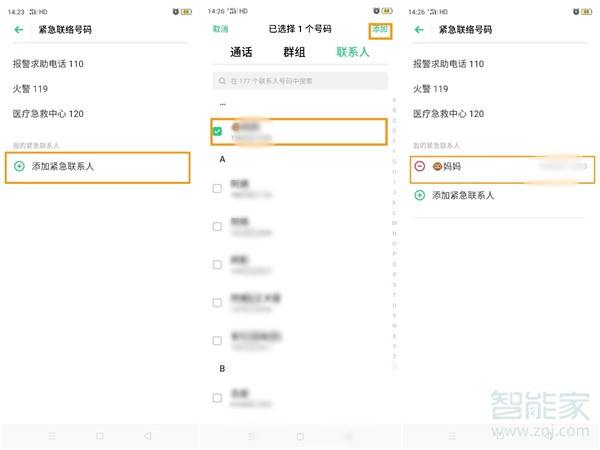Select the 联系人 tab
Image resolution: width=600 pixels, height=450 pixels.
(352, 52)
